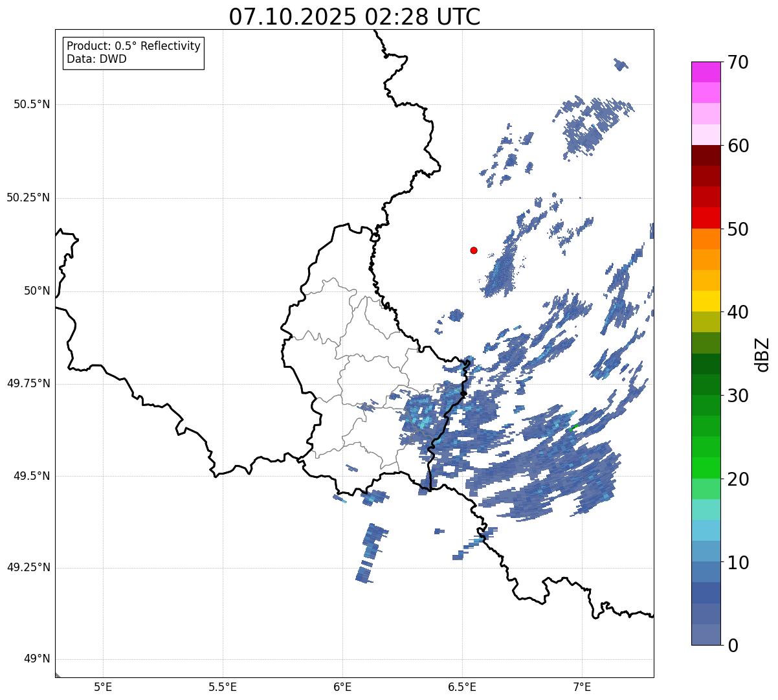Click the title '07.10.2025 02:28 UTC'

(355, 17)
